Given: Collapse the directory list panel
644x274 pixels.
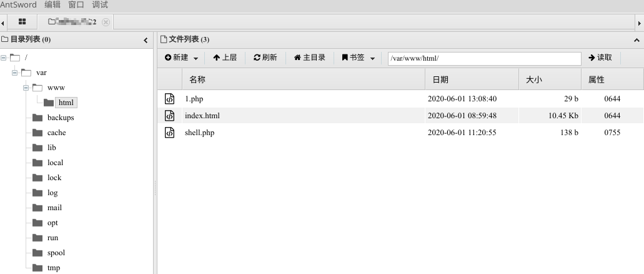Looking at the screenshot, I should (146, 40).
